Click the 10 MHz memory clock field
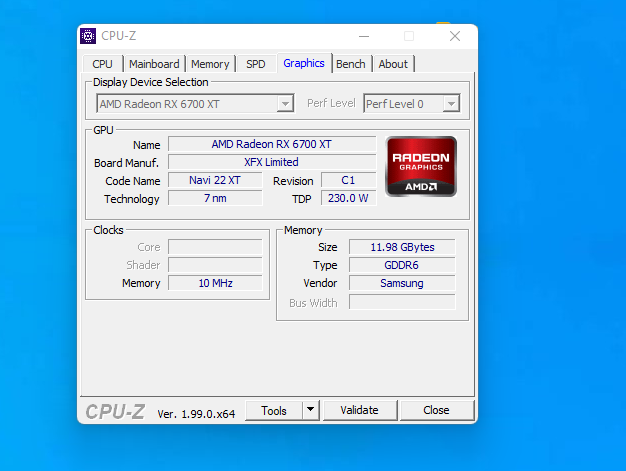This screenshot has height=471, width=626. coord(215,283)
